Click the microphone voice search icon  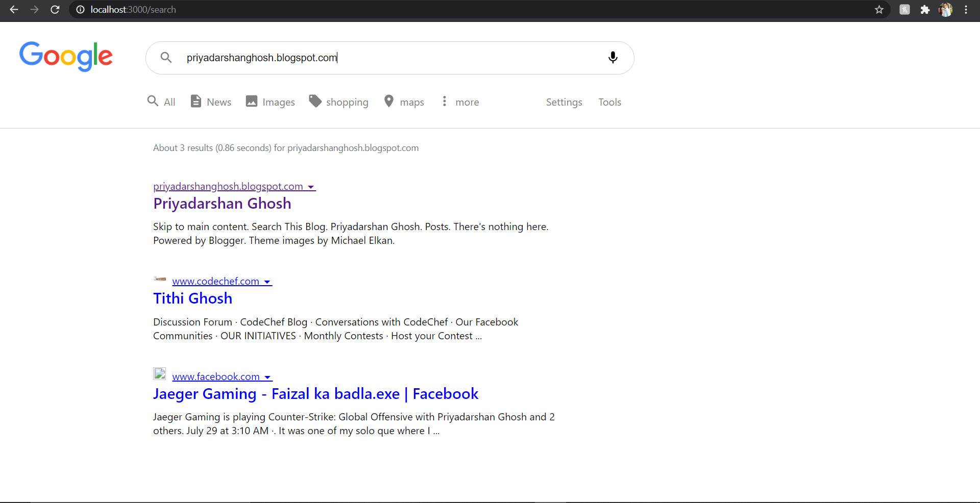(613, 57)
